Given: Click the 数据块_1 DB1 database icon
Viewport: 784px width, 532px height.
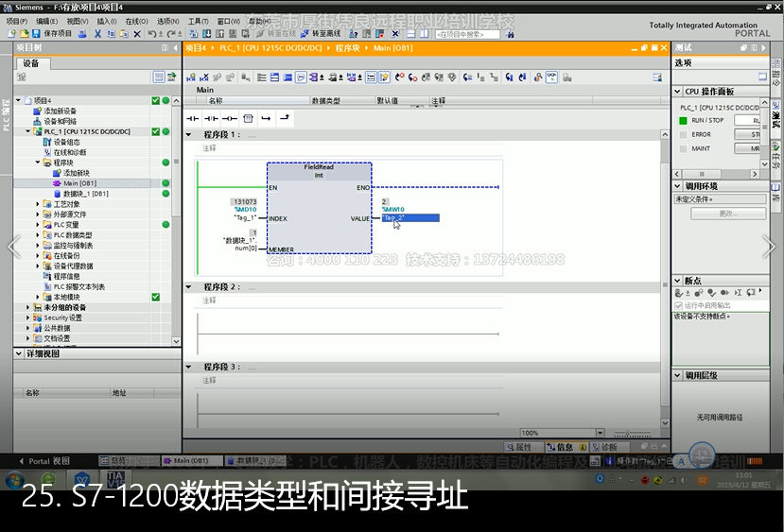Looking at the screenshot, I should (57, 194).
